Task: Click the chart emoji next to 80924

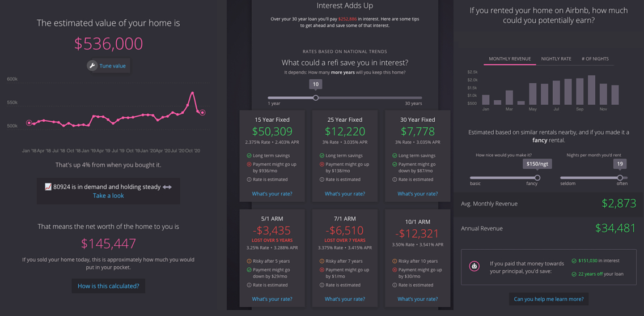Action: click(48, 187)
